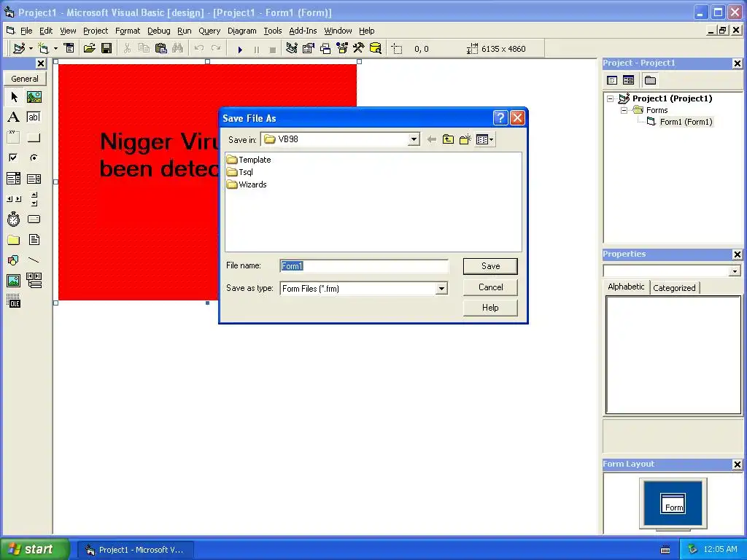The height and width of the screenshot is (560, 747).
Task: Open the View Menu dropdown in dialog
Action: 485,139
